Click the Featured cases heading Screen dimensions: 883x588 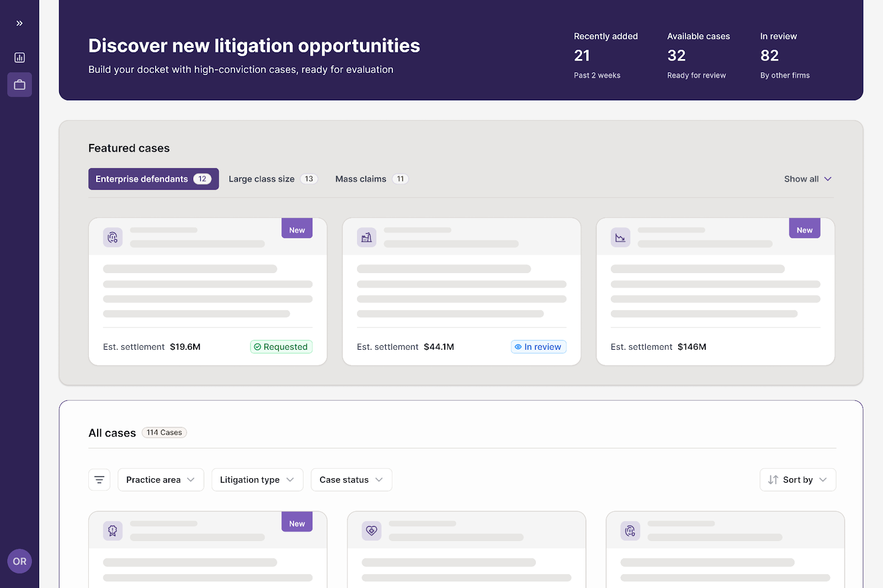(129, 148)
